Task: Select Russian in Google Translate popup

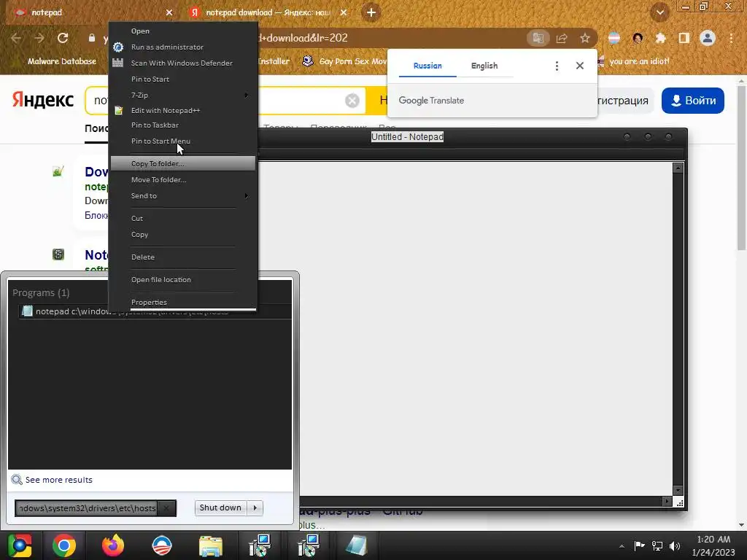Action: (427, 66)
